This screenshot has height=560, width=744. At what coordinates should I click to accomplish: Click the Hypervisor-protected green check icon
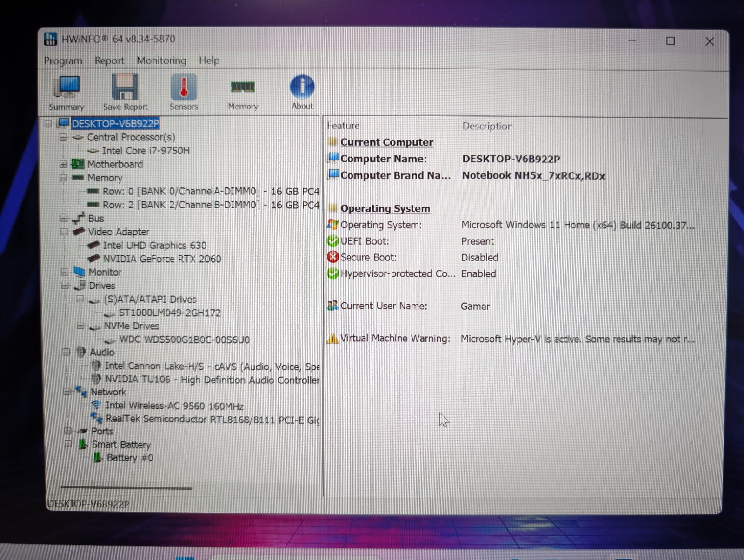tap(333, 273)
